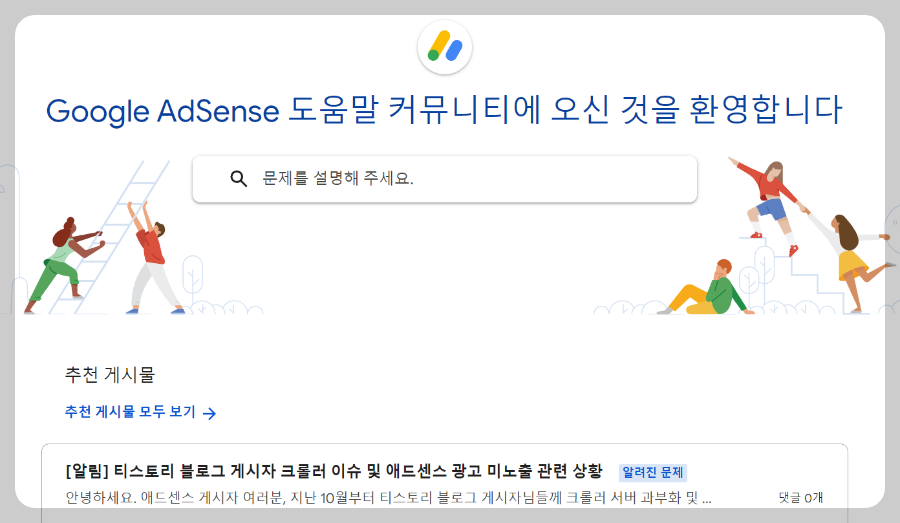
Task: Click the dancing person in the yellow skirt
Action: (x=850, y=258)
